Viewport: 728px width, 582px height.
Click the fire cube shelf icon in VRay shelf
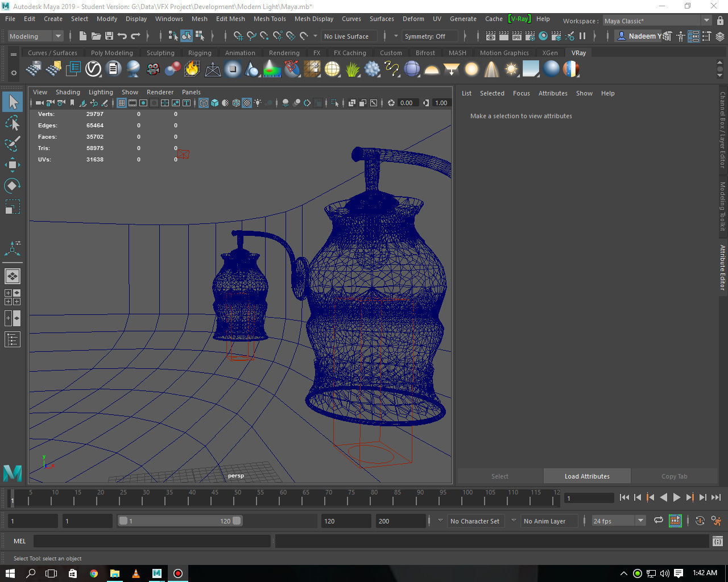point(192,69)
